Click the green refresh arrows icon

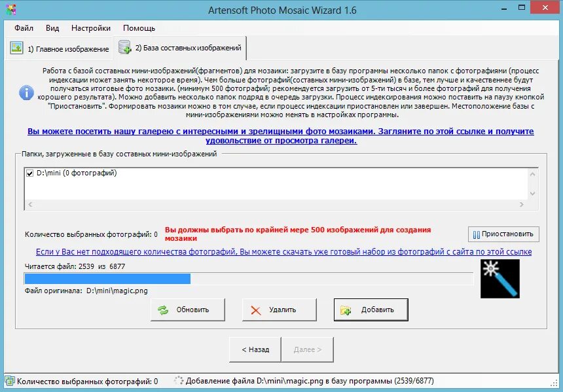coord(163,310)
